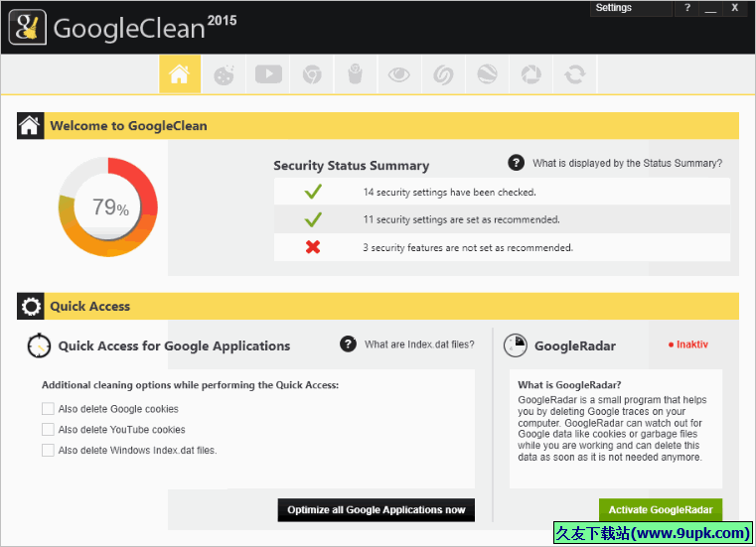This screenshot has height=547, width=756.
Task: Select '14 security settings have been checked' row
Action: pyautogui.click(x=502, y=192)
